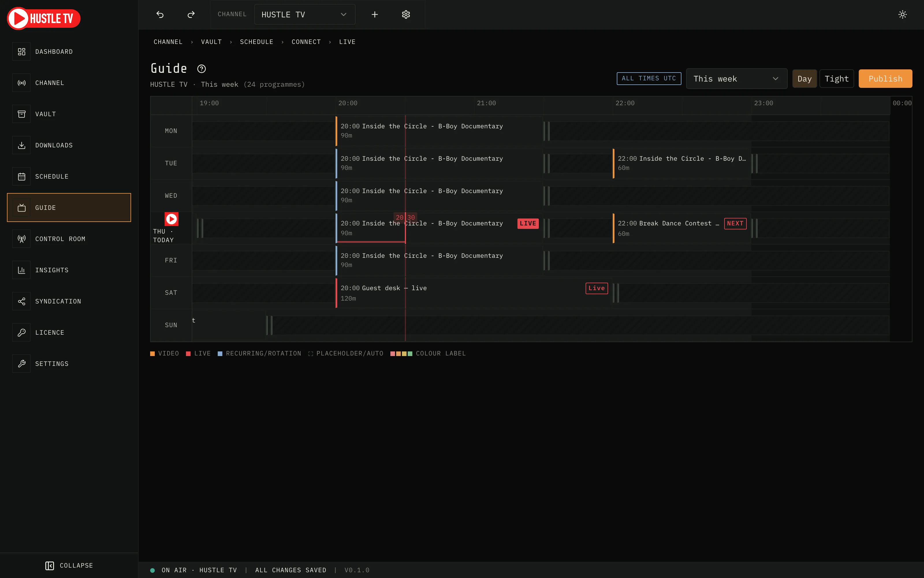This screenshot has width=924, height=578.
Task: Click the COLLAPSE sidebar label
Action: click(x=76, y=566)
